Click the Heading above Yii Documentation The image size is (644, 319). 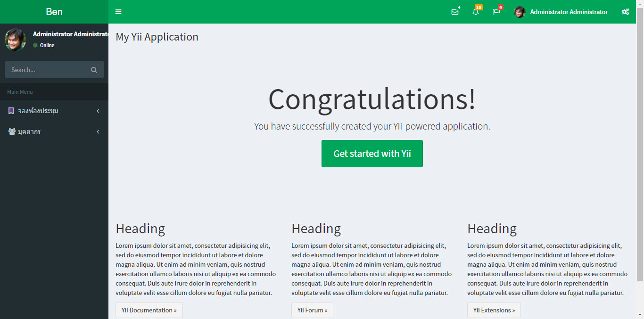(140, 229)
